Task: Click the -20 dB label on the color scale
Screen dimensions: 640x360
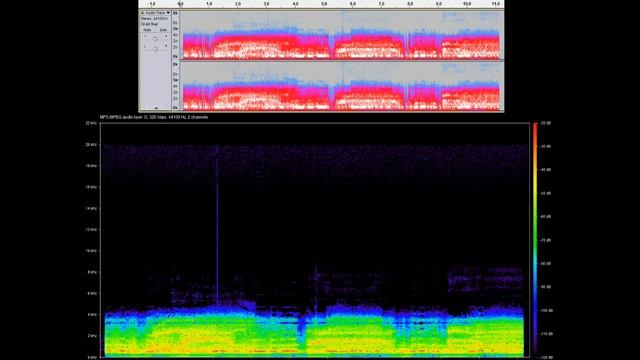Action: tap(545, 123)
